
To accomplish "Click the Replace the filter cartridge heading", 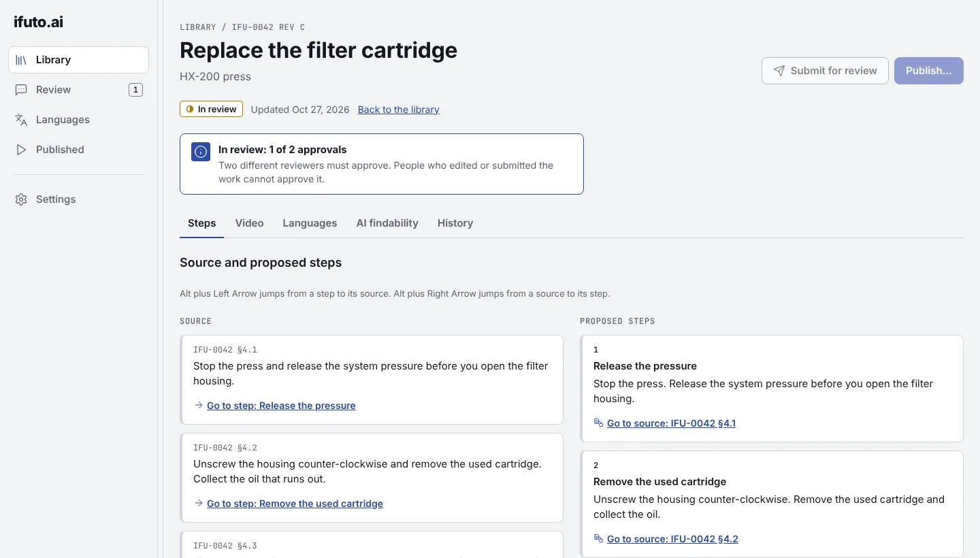I will 318,50.
